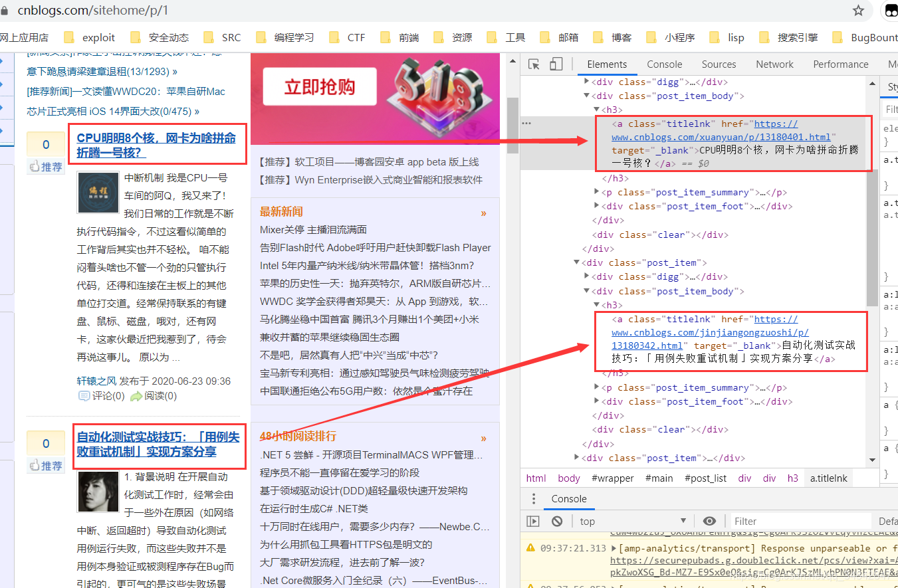Click 推荐 thumbs-up under the CPU article count
Image resolution: width=898 pixels, height=588 pixels.
click(x=46, y=167)
